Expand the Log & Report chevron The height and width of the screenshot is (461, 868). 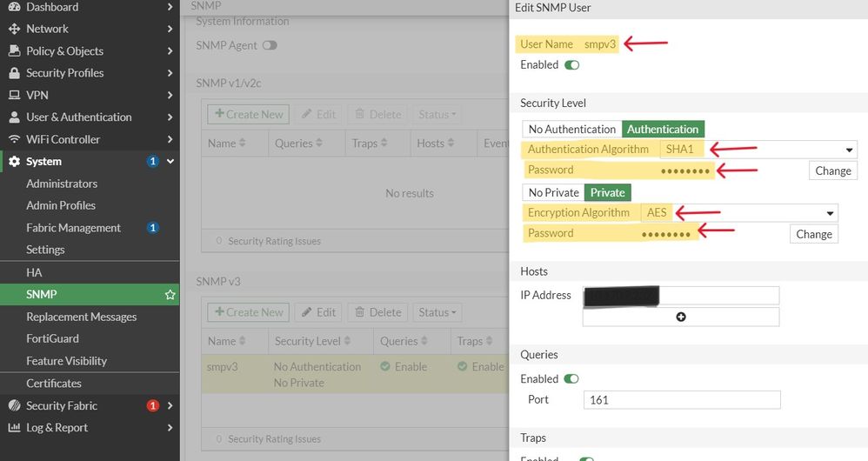[170, 428]
